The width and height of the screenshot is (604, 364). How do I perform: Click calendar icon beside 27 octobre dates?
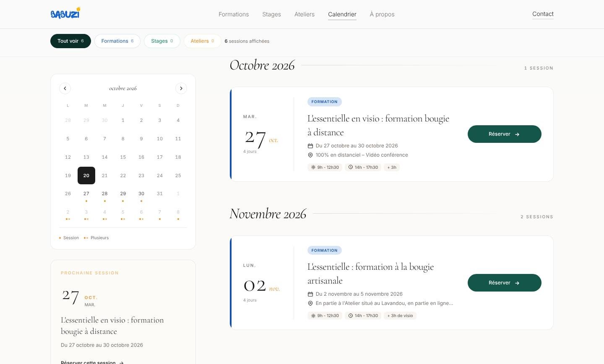[310, 146]
